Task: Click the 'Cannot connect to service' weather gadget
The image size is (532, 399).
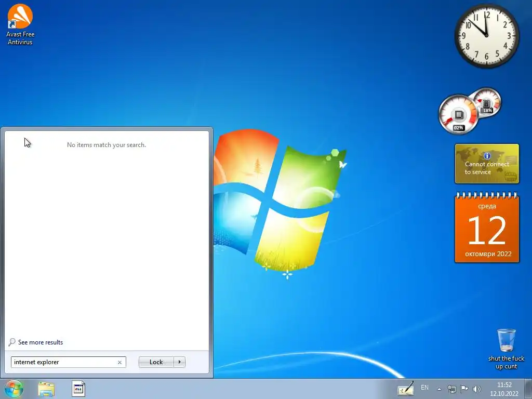Action: tap(487, 164)
